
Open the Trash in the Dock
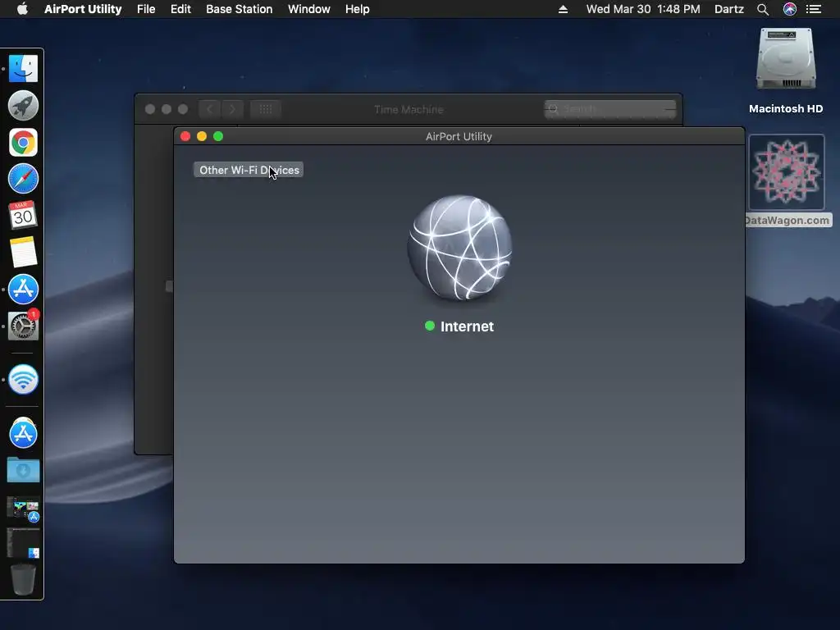click(23, 579)
